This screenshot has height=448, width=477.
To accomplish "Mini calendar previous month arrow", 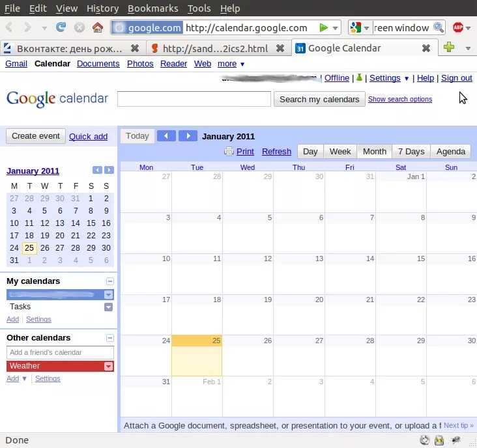I will [x=97, y=170].
